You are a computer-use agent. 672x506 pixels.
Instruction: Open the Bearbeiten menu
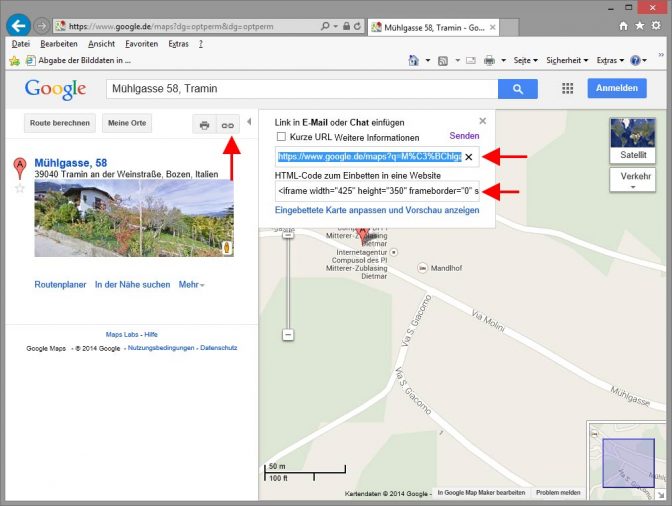click(x=59, y=44)
